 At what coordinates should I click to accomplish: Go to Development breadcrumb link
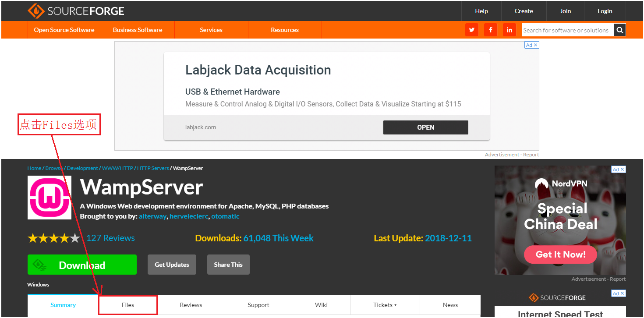coord(82,168)
